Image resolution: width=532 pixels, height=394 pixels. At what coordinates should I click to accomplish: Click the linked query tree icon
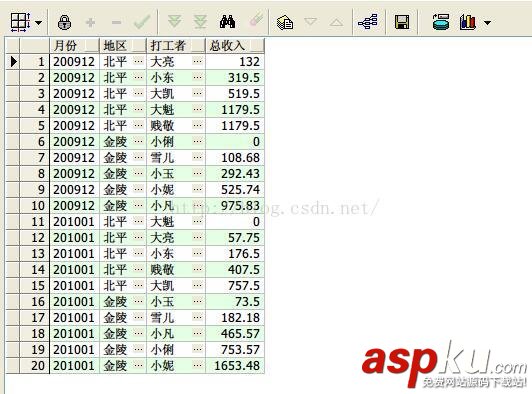(368, 22)
